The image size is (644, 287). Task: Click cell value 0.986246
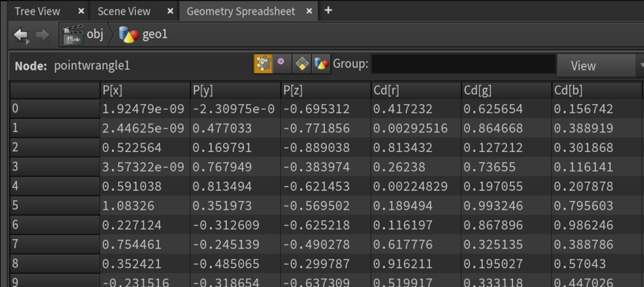pyautogui.click(x=583, y=225)
